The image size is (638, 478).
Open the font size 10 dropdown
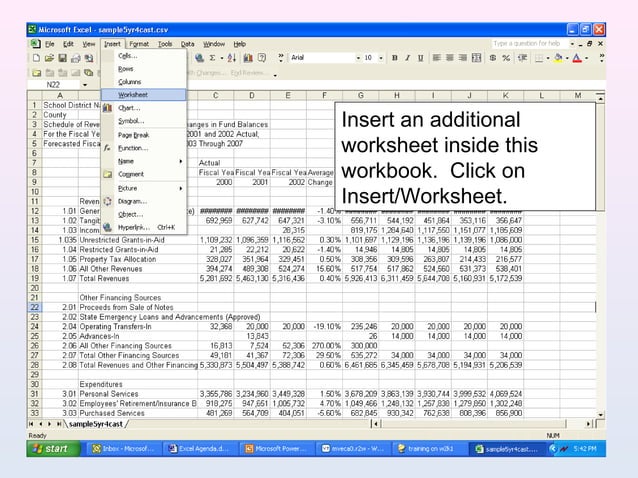[381, 58]
